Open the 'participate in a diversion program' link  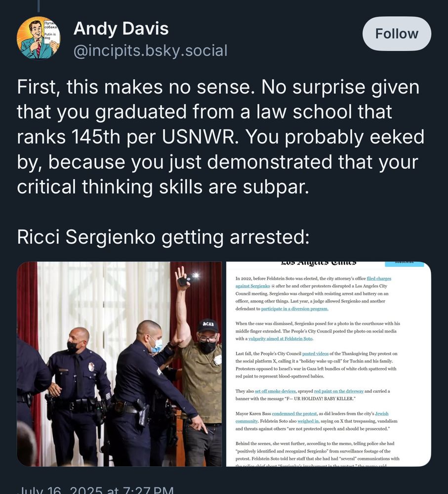(295, 309)
